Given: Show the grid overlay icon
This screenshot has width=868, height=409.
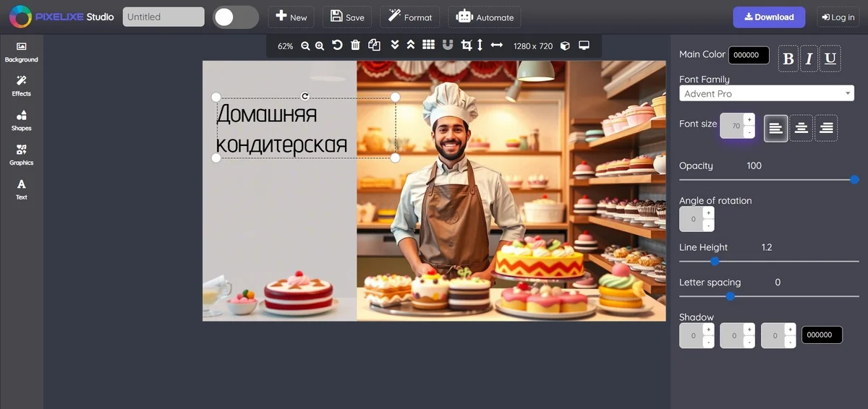Looking at the screenshot, I should (x=428, y=45).
